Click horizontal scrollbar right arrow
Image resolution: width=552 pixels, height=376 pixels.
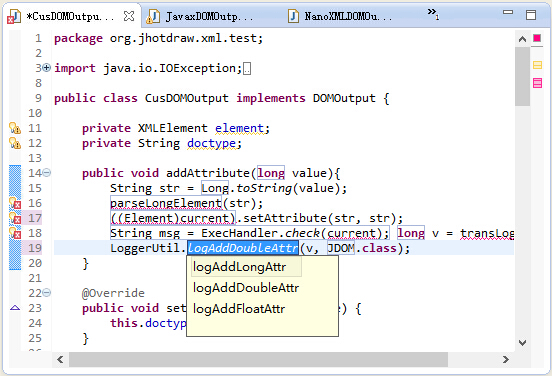[x=506, y=359]
